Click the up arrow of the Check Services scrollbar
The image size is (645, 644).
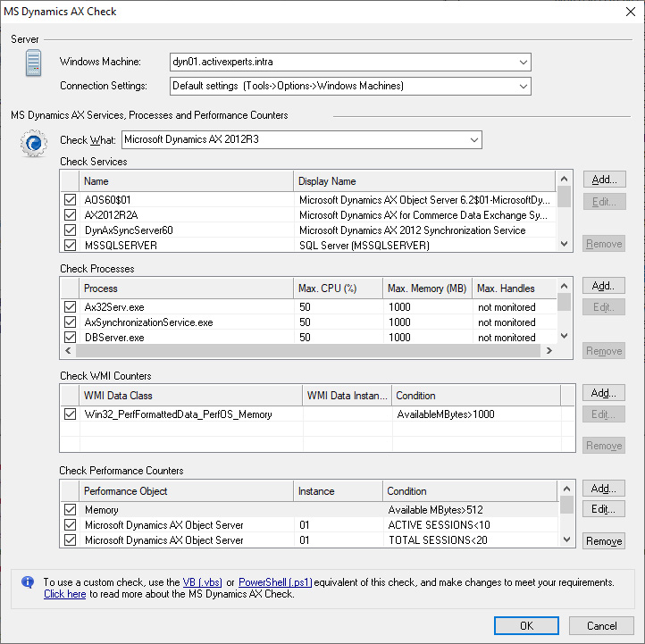tap(564, 179)
